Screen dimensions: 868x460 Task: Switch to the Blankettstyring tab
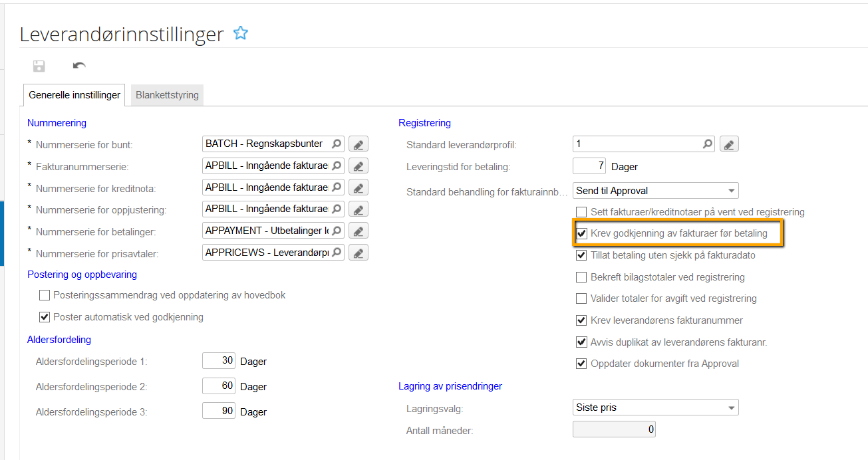(x=167, y=95)
